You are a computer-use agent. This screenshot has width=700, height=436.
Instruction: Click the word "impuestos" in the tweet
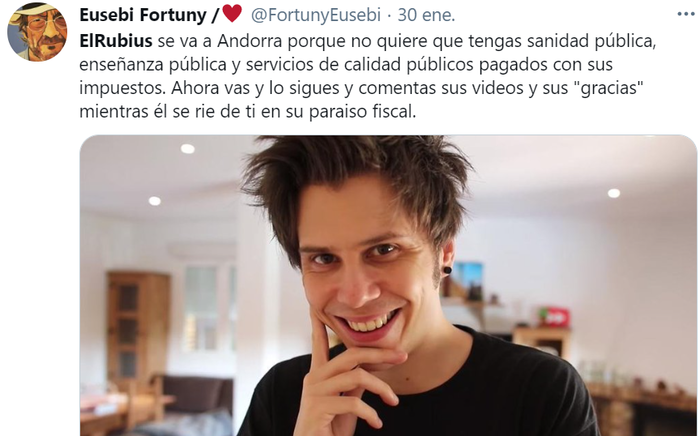click(122, 88)
